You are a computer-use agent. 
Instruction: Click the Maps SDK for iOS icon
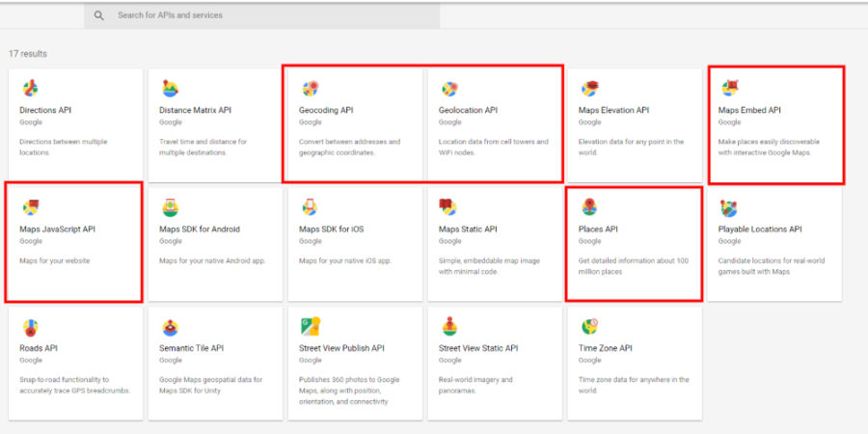point(310,207)
